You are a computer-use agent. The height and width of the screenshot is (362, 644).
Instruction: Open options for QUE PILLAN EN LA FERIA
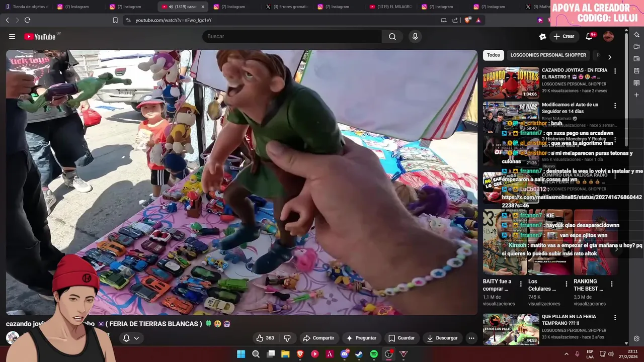point(615,318)
